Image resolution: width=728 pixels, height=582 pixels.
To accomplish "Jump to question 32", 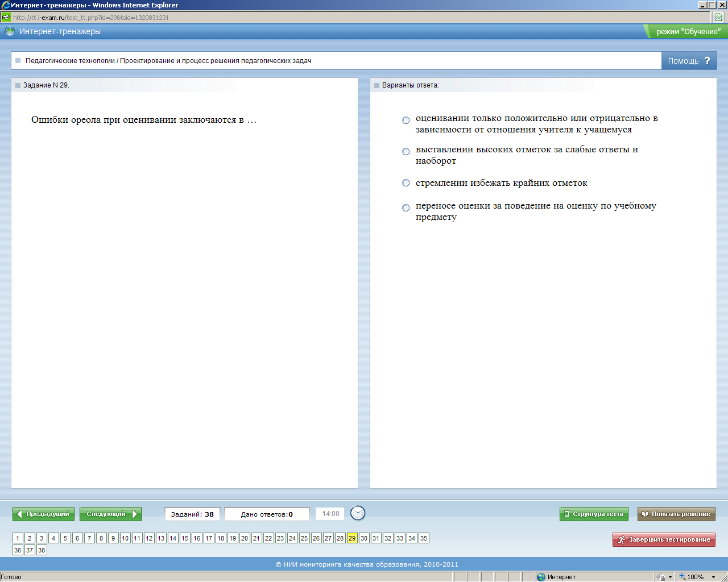I will (388, 538).
